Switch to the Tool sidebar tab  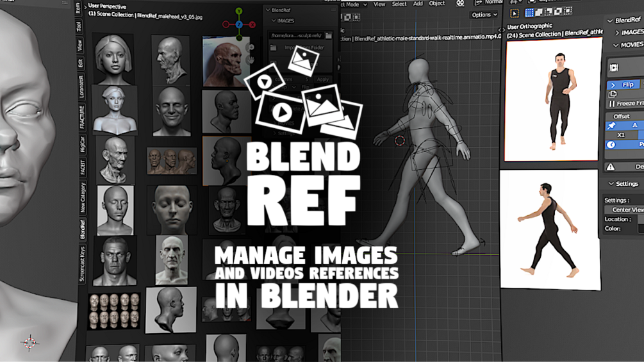coord(79,26)
